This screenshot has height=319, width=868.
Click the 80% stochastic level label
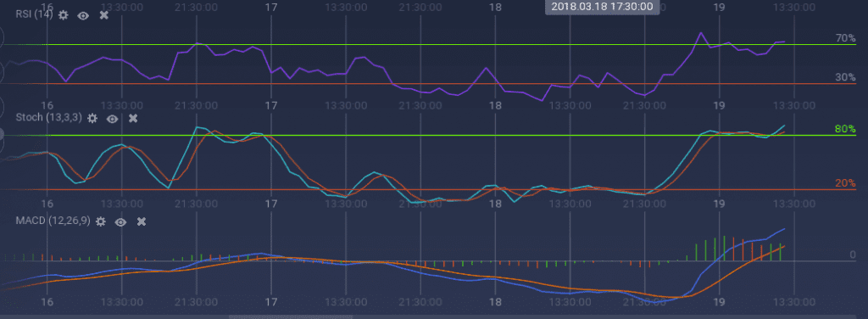(845, 130)
